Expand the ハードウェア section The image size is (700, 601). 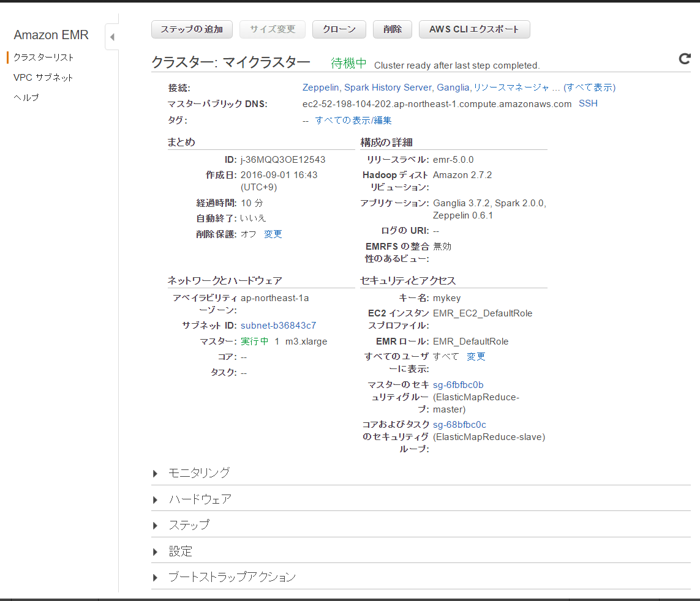(x=200, y=499)
